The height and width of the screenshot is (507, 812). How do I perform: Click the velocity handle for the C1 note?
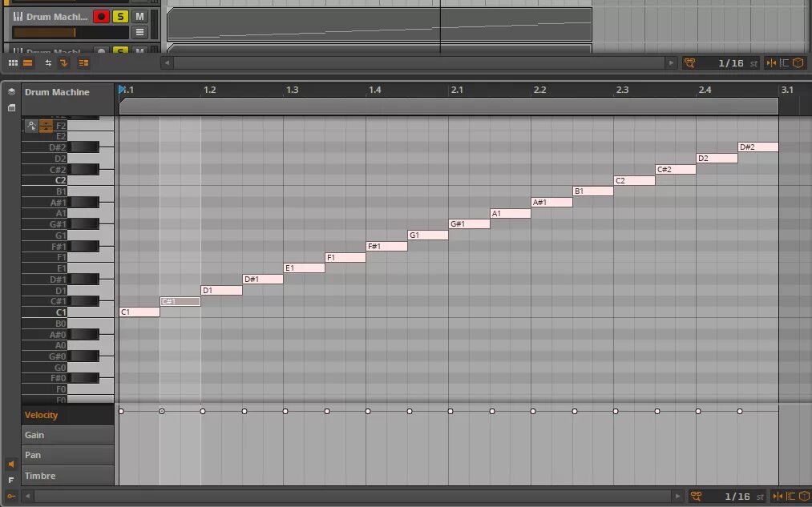121,412
